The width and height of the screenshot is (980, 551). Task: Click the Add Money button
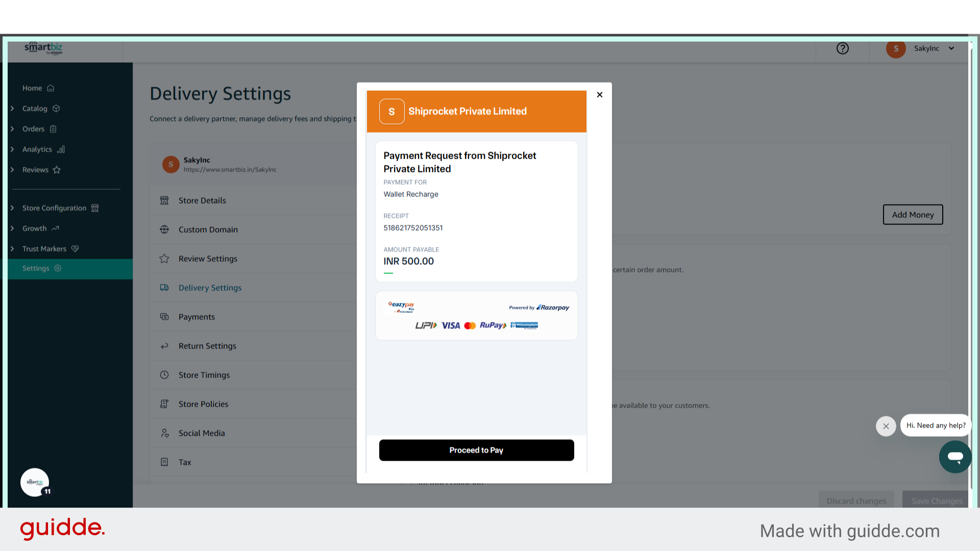pos(913,214)
